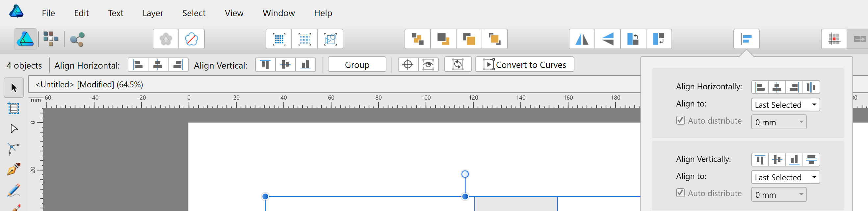The height and width of the screenshot is (211, 868).
Task: Open vertical 0 mm spacing dropdown
Action: pos(779,195)
